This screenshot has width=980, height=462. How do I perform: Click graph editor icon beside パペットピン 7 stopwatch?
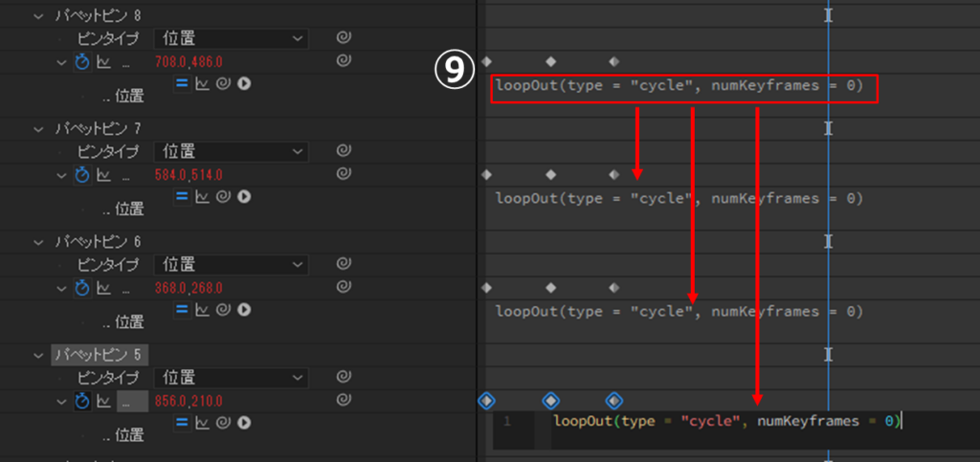(x=103, y=175)
